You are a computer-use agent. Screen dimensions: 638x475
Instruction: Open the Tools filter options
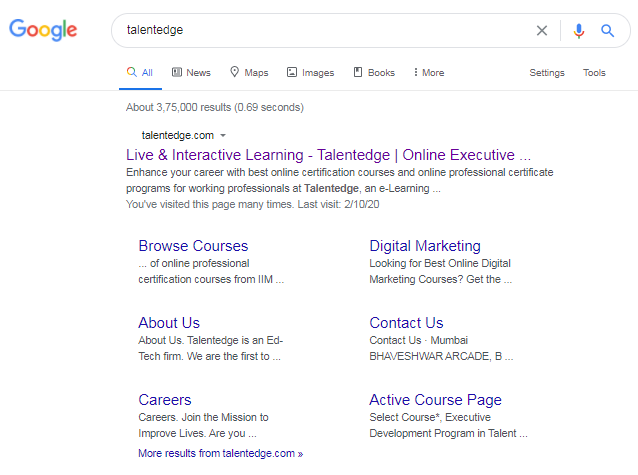pos(594,73)
